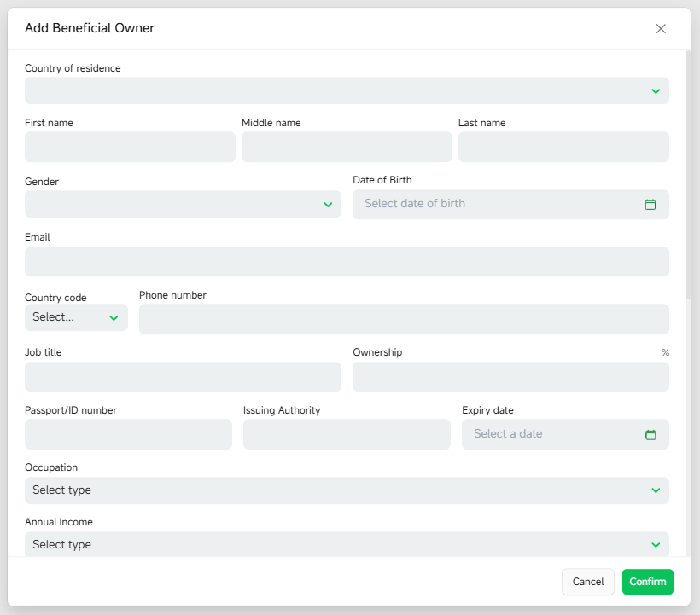Select the Last name input

point(563,147)
